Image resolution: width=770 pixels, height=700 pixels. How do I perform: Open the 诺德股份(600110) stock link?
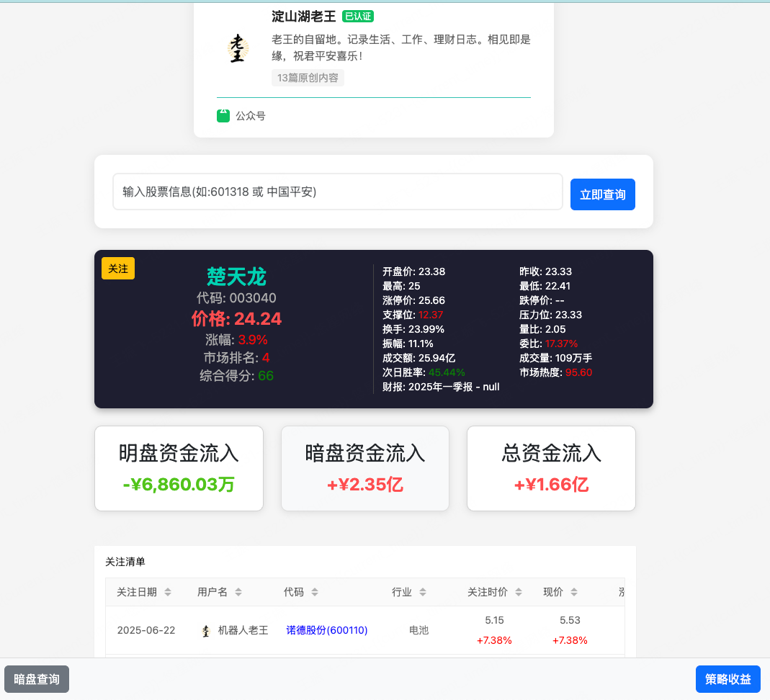pos(326,630)
